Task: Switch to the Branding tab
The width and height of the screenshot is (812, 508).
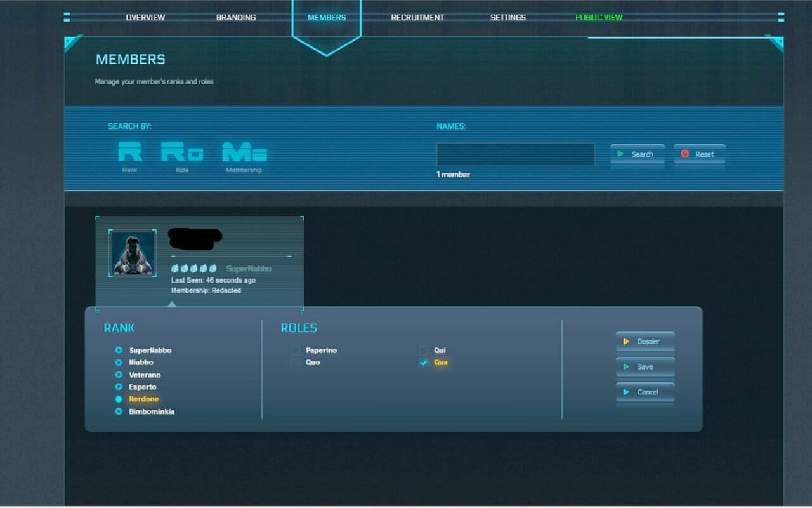Action: click(x=236, y=18)
